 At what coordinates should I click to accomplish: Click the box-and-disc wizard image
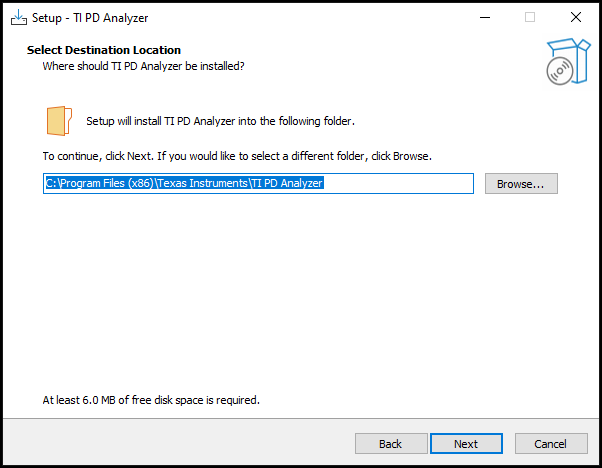point(566,60)
